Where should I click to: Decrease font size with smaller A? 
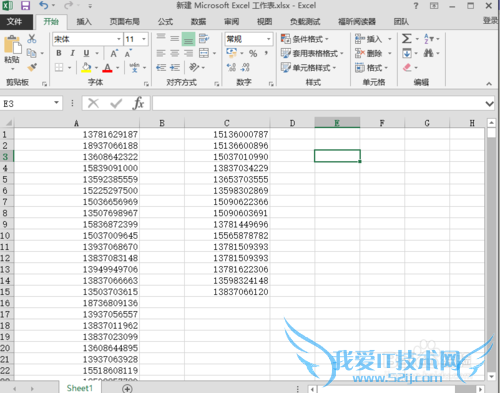(x=128, y=53)
